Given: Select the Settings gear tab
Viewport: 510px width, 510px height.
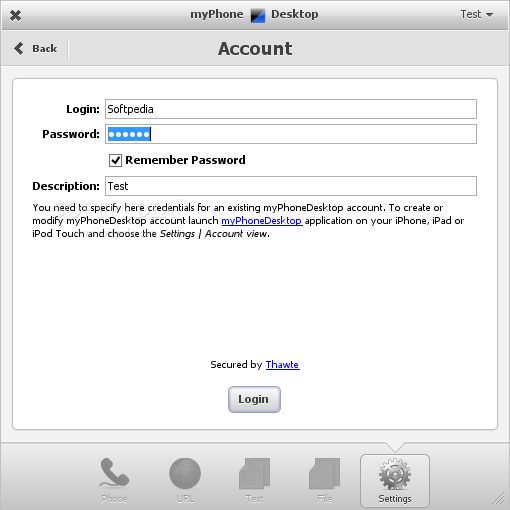Looking at the screenshot, I should point(395,481).
